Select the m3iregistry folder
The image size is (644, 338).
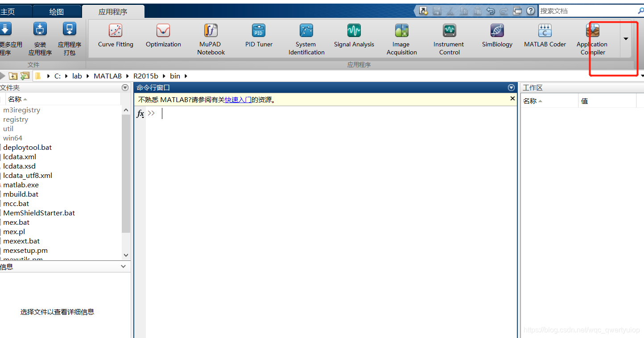pos(21,110)
